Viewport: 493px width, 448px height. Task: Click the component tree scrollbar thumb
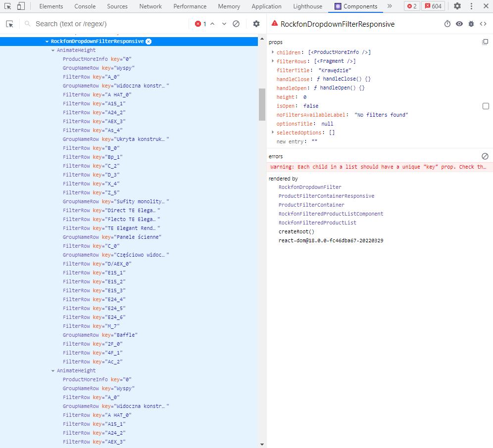pos(262,104)
